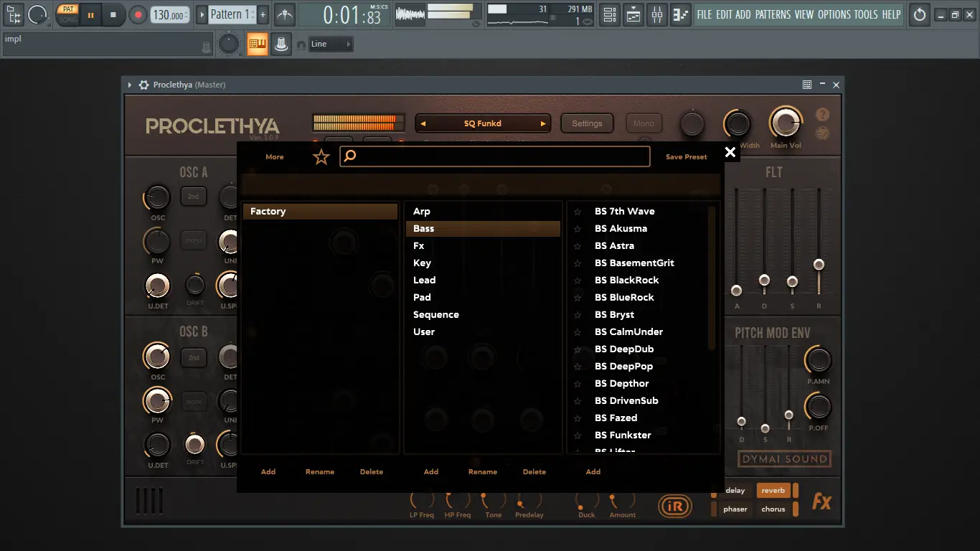980x551 pixels.
Task: Switch to SONG mode
Action: [68, 19]
